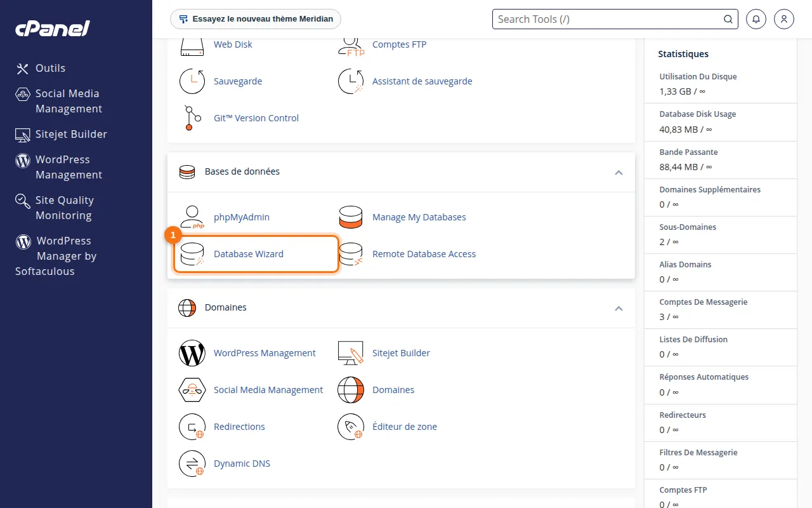Collapse the Domaines section chevron
Viewport: 812px width, 508px height.
(x=619, y=309)
